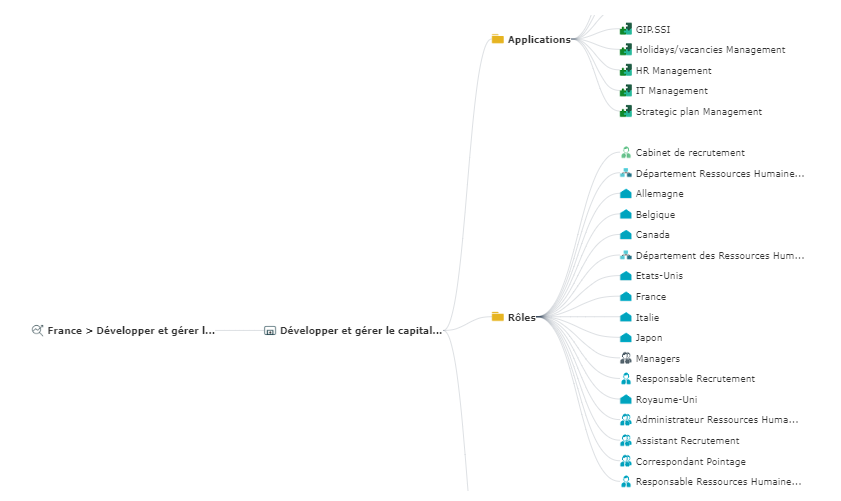Click the role icon beside Responsable Recrutement
The width and height of the screenshot is (841, 501).
coord(626,379)
